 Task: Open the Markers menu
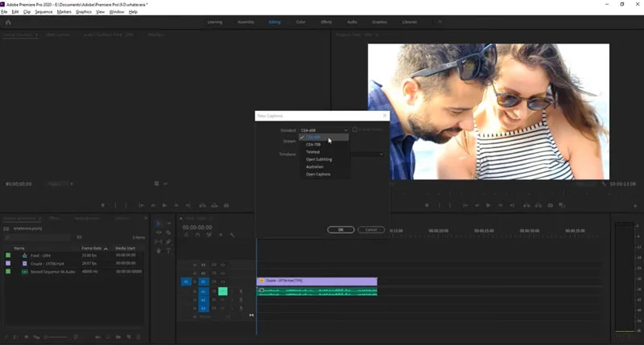coord(64,12)
